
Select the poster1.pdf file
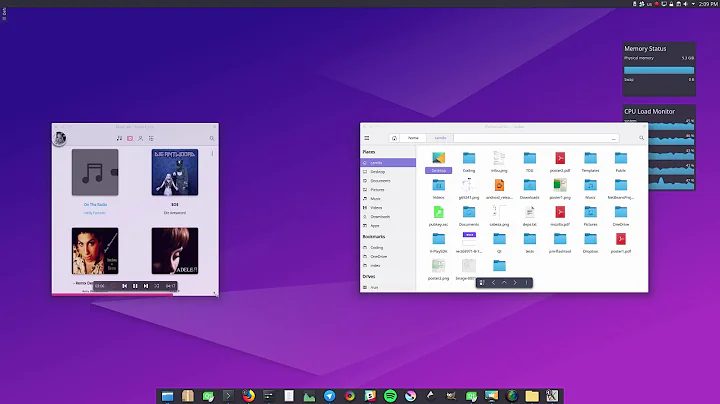tap(620, 239)
